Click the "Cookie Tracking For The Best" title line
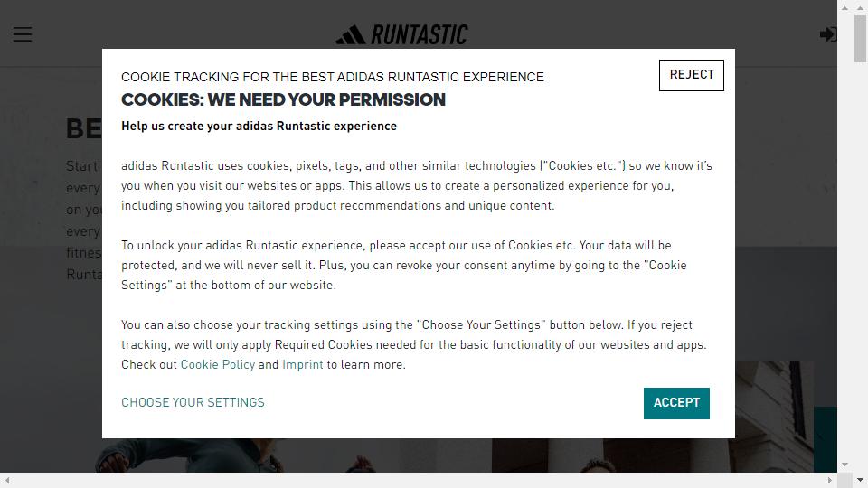This screenshot has height=488, width=868. coord(332,77)
